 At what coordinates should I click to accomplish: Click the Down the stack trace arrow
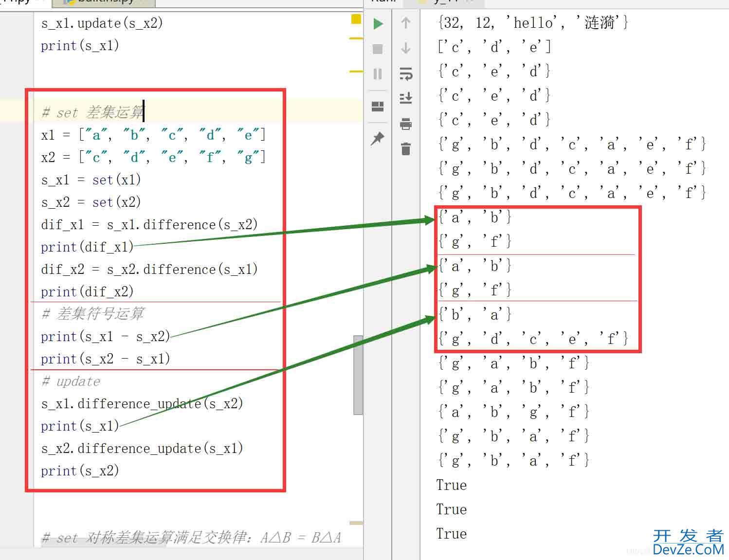(406, 48)
